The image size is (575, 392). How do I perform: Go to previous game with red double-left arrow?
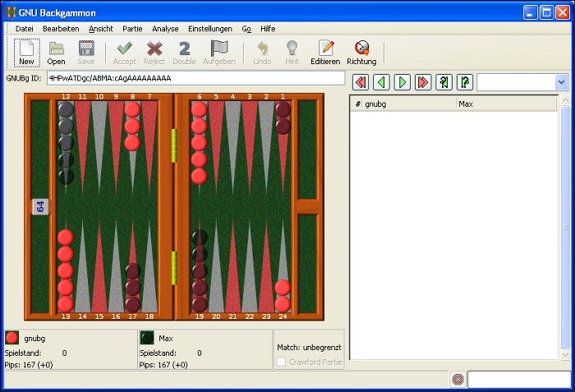[361, 82]
